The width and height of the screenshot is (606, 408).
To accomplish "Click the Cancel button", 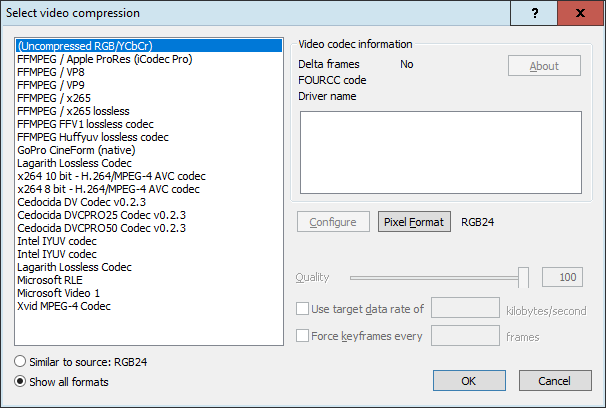I will click(552, 381).
